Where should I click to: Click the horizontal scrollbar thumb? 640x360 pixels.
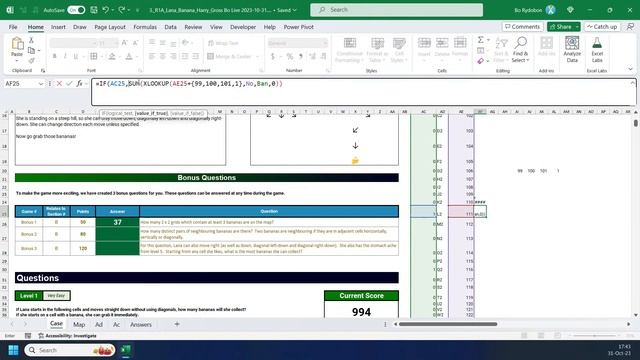pos(448,324)
